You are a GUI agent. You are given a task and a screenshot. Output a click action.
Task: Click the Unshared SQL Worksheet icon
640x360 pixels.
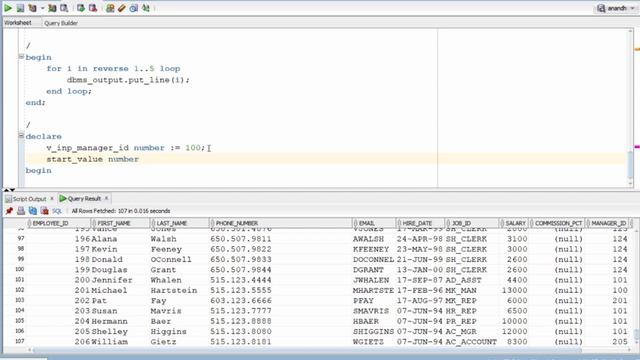(x=110, y=8)
